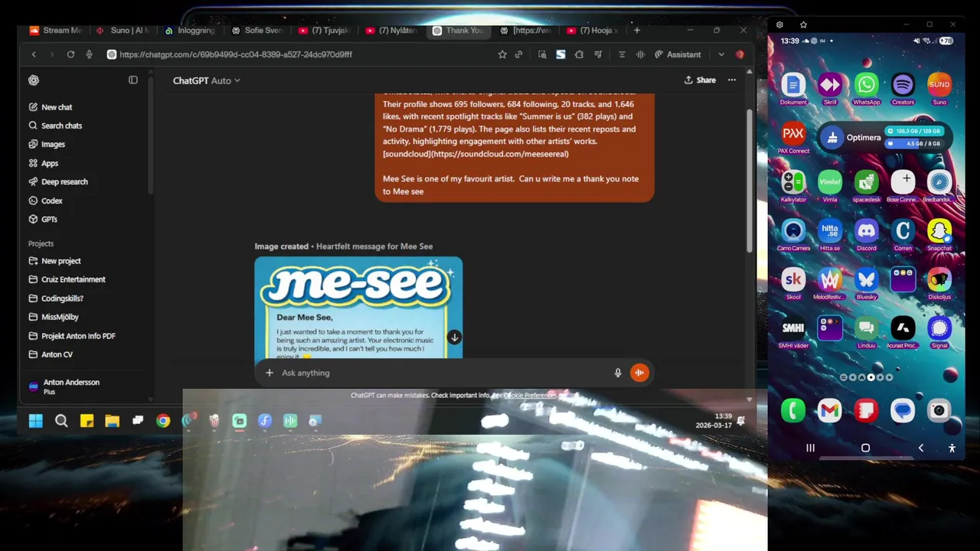Open Bluesky app on phone
Viewport: 980px width, 551px height.
pyautogui.click(x=867, y=284)
